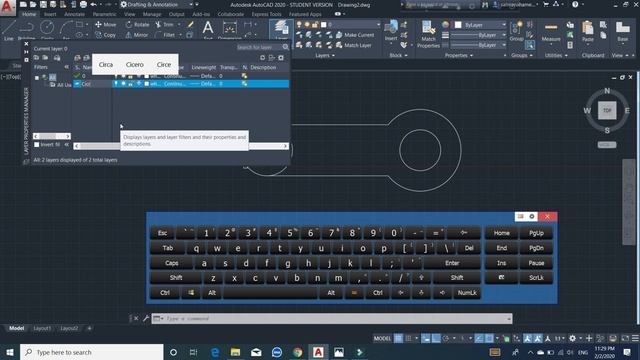Open the Manage ribbon tab

point(152,14)
